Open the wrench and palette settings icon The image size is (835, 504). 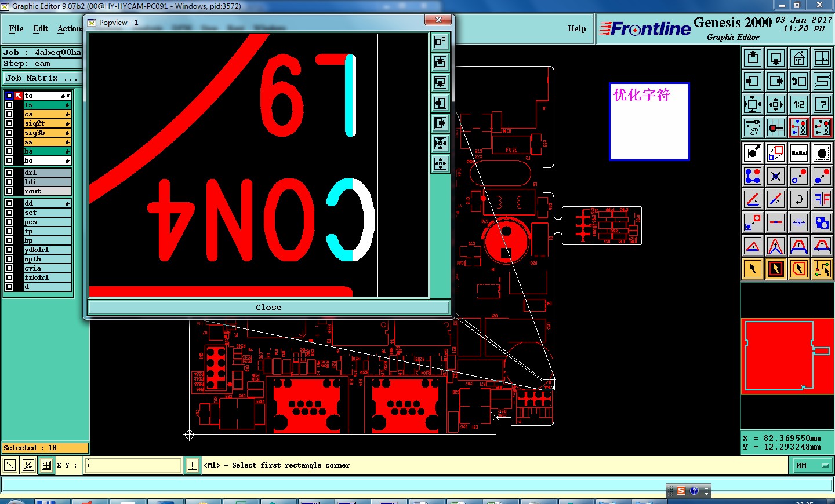pos(753,127)
